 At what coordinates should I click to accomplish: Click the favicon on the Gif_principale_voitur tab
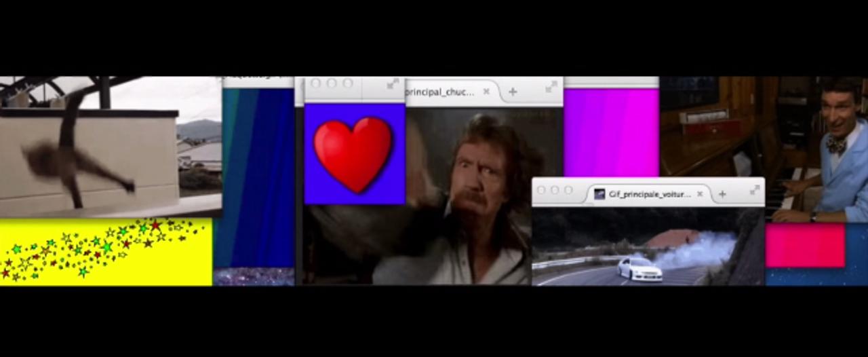pos(599,194)
